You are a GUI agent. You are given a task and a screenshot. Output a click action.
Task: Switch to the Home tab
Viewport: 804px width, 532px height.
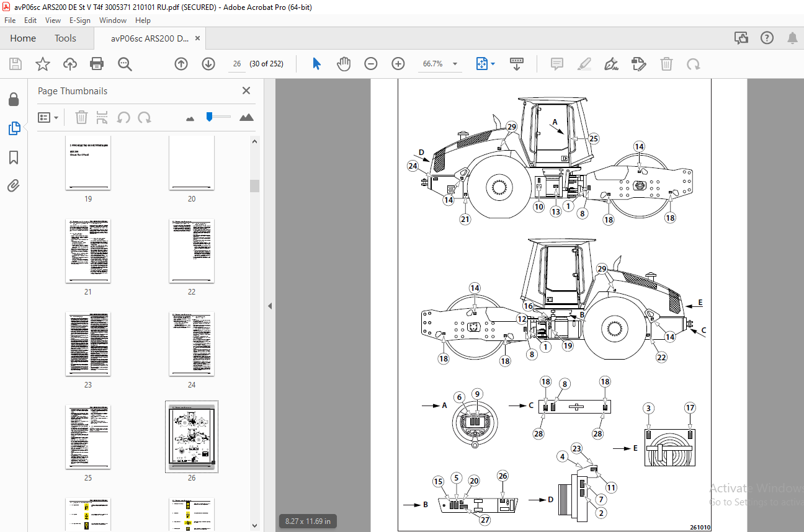point(23,38)
